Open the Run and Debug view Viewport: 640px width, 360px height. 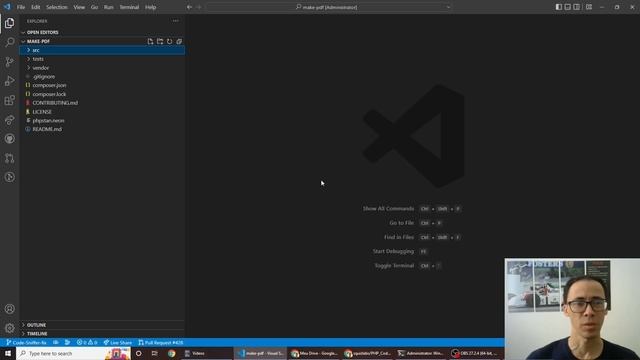[9, 81]
